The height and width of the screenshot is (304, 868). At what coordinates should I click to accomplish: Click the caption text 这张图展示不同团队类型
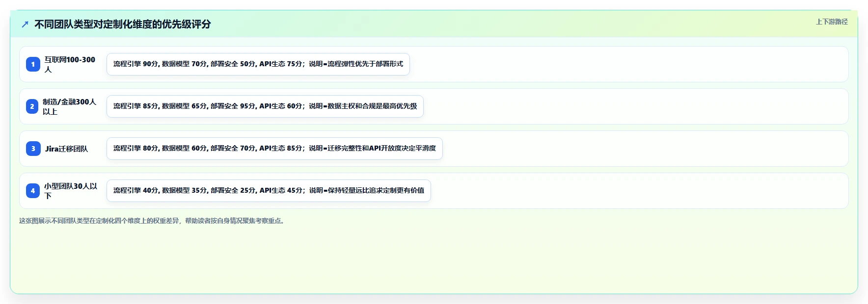[x=153, y=221]
